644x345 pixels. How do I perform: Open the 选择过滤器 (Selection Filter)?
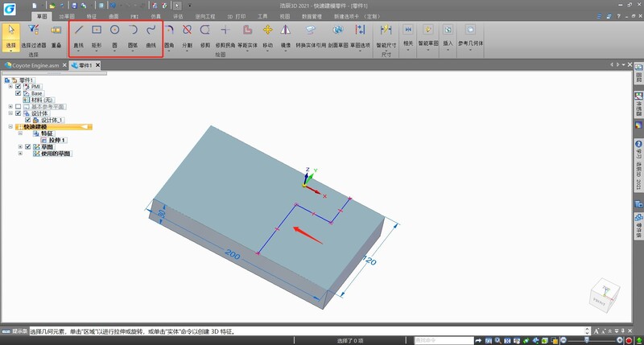(x=33, y=35)
